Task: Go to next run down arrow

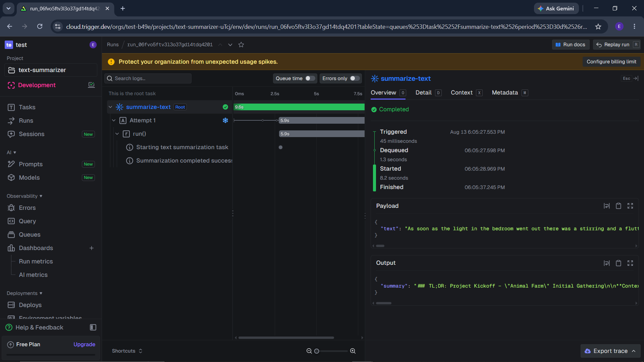Action: coord(230,45)
